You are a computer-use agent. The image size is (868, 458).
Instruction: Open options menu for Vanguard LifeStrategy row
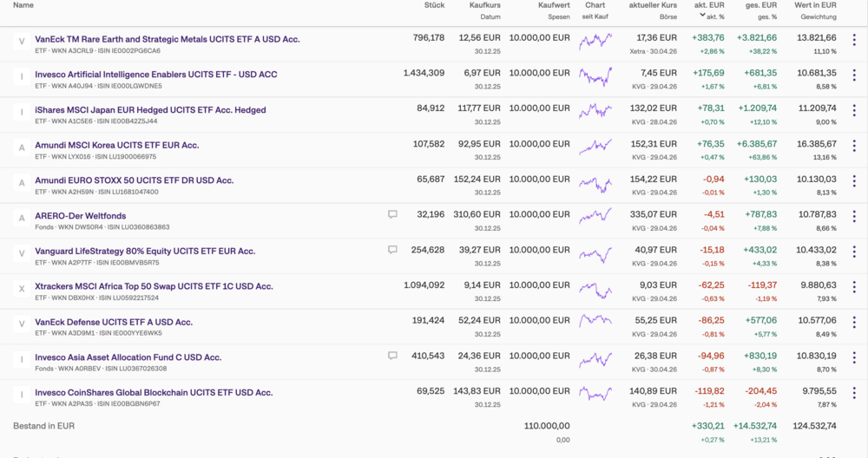[854, 252]
